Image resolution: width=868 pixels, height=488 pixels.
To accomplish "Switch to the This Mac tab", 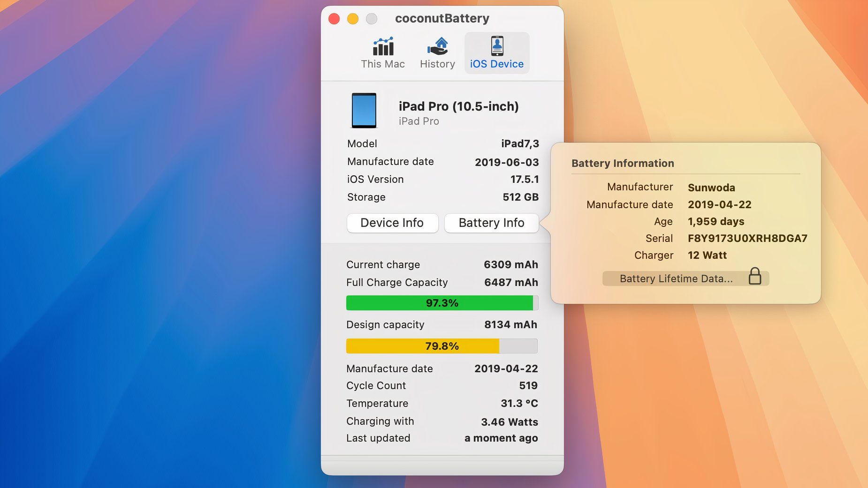I will pyautogui.click(x=382, y=52).
